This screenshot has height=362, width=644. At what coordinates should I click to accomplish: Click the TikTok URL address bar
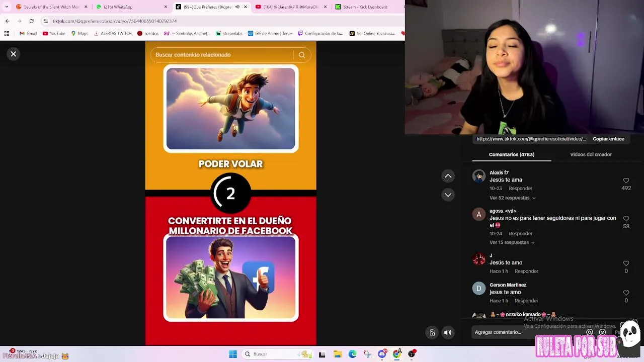tap(221, 21)
